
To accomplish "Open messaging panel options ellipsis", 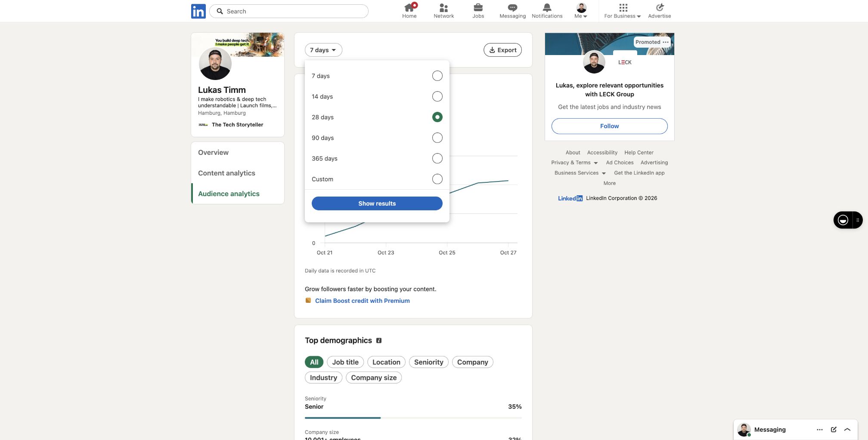I will pyautogui.click(x=820, y=430).
